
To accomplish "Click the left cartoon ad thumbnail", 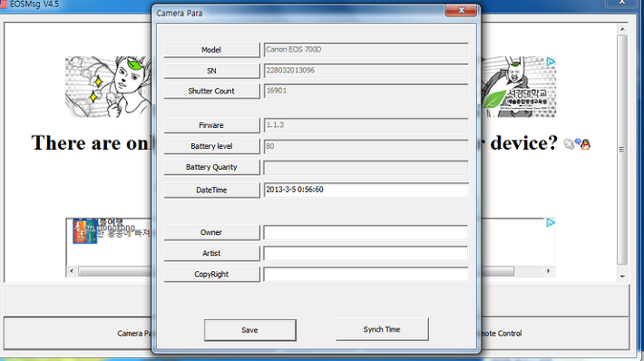I will (x=108, y=87).
